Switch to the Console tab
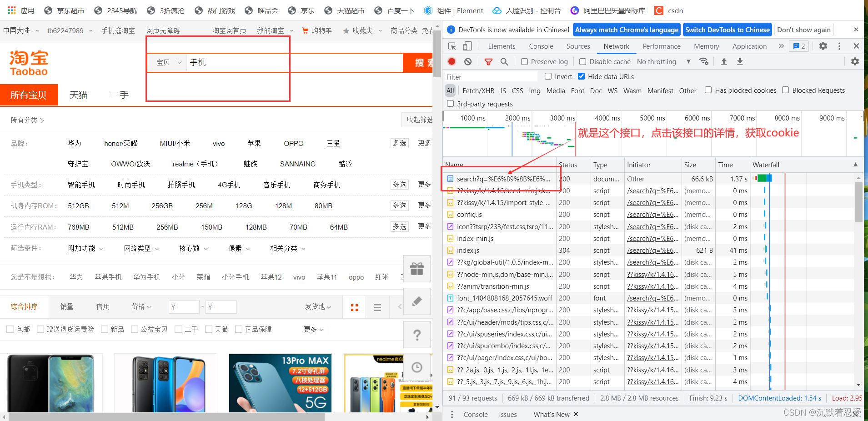 pos(541,46)
